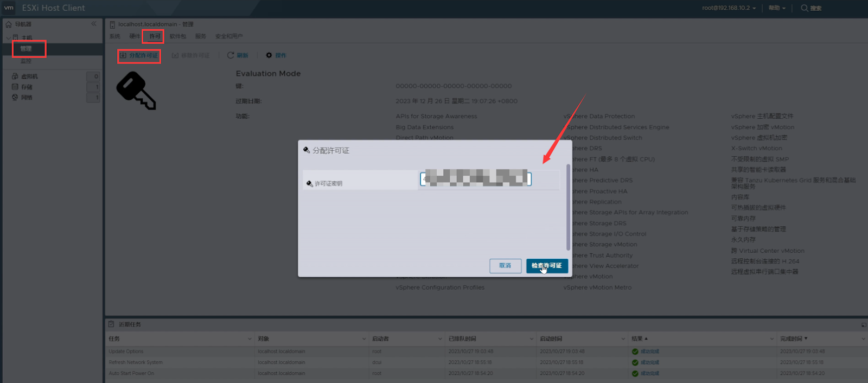Open the 任务 column dropdown arrow

tap(250, 339)
